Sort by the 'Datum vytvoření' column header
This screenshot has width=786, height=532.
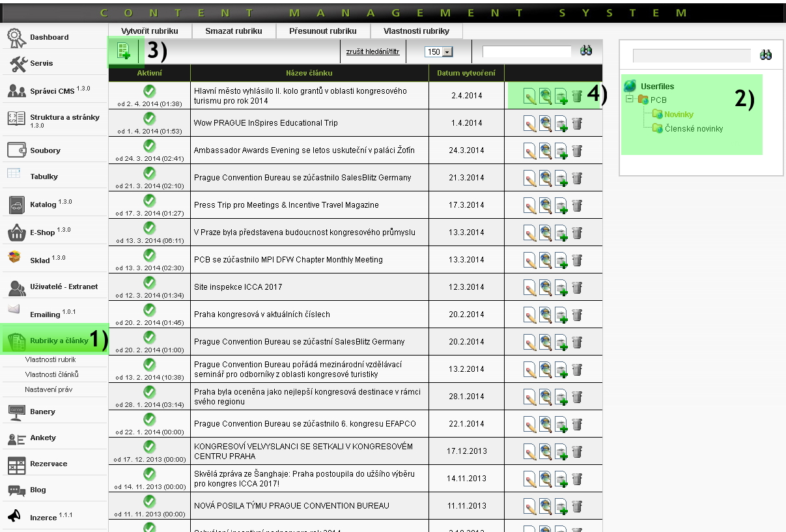coord(466,73)
